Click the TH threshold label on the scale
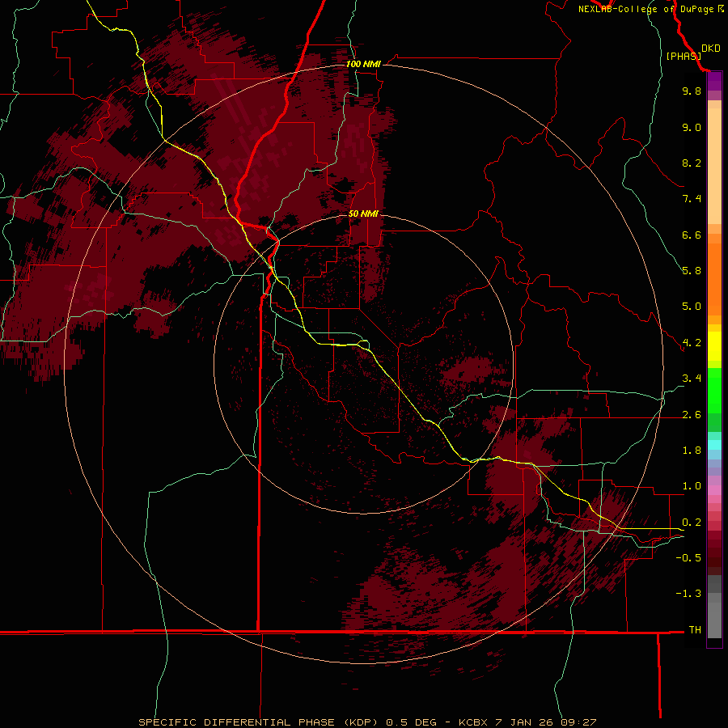The height and width of the screenshot is (728, 728). 695,630
